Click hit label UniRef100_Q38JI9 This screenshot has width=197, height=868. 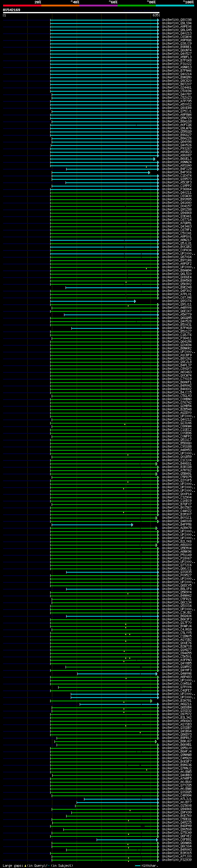[x=176, y=43]
